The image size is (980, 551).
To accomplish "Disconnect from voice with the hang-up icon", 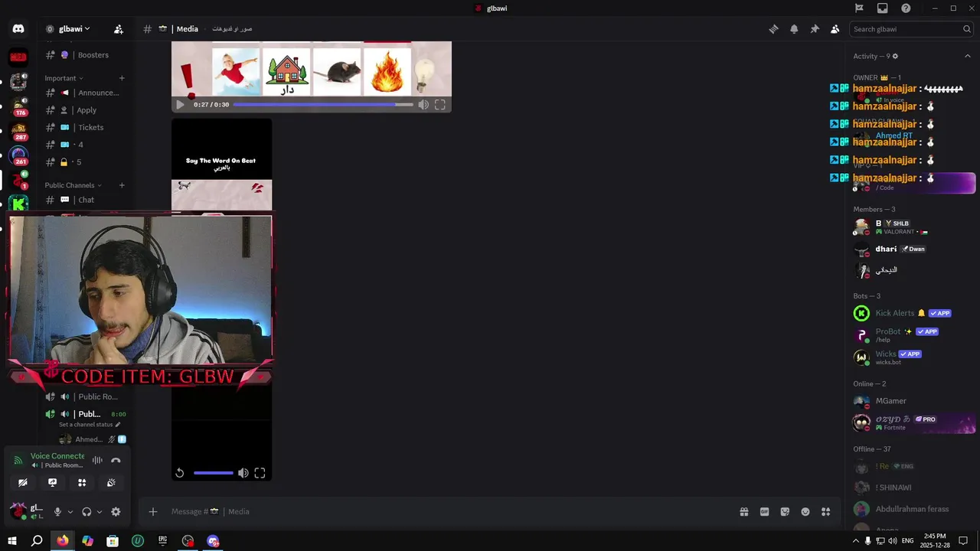I will click(x=116, y=460).
